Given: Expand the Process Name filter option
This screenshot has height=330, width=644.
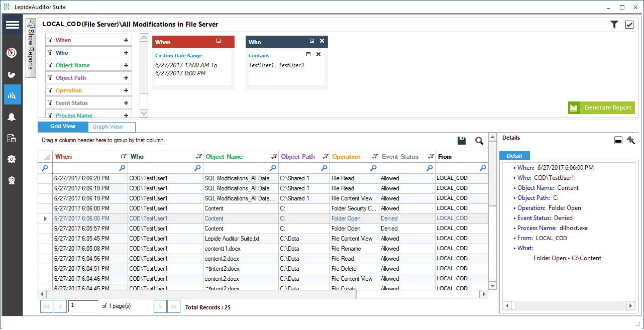Looking at the screenshot, I should coord(127,115).
